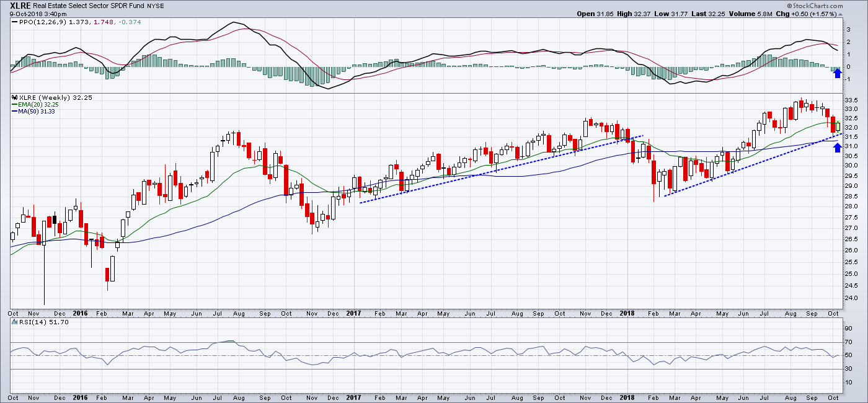Click the 33.5 price axis label

(x=851, y=100)
